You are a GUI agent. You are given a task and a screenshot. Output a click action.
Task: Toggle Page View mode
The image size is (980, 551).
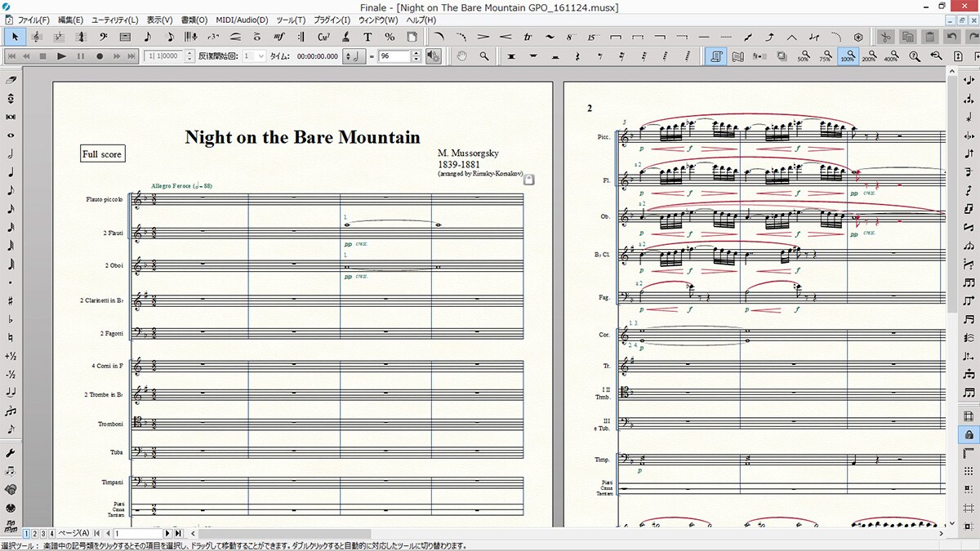coord(715,56)
